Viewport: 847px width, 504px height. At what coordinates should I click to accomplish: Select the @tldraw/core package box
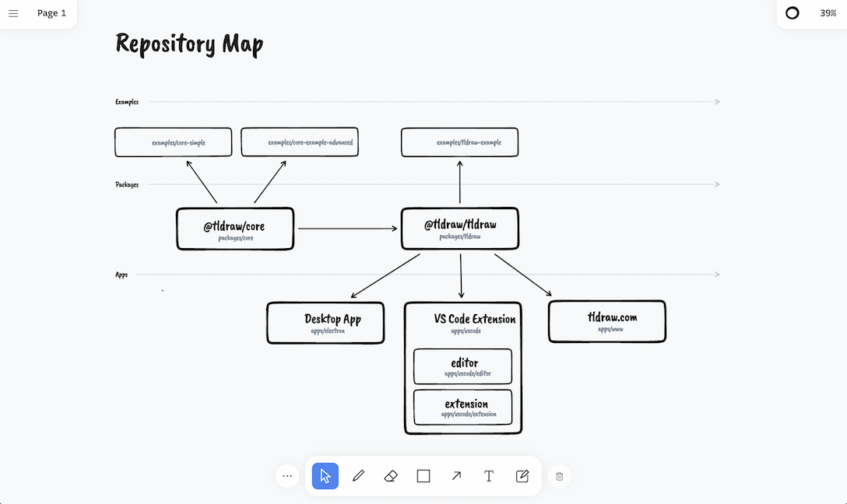tap(235, 229)
